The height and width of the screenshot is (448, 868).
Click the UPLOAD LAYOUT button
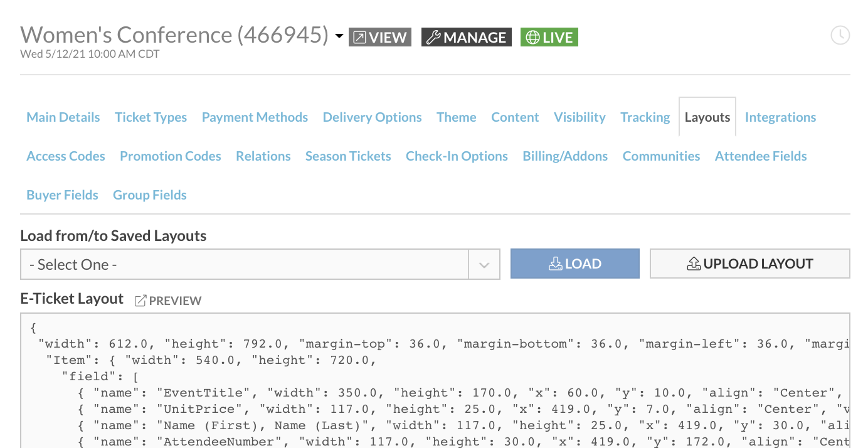pos(750,264)
